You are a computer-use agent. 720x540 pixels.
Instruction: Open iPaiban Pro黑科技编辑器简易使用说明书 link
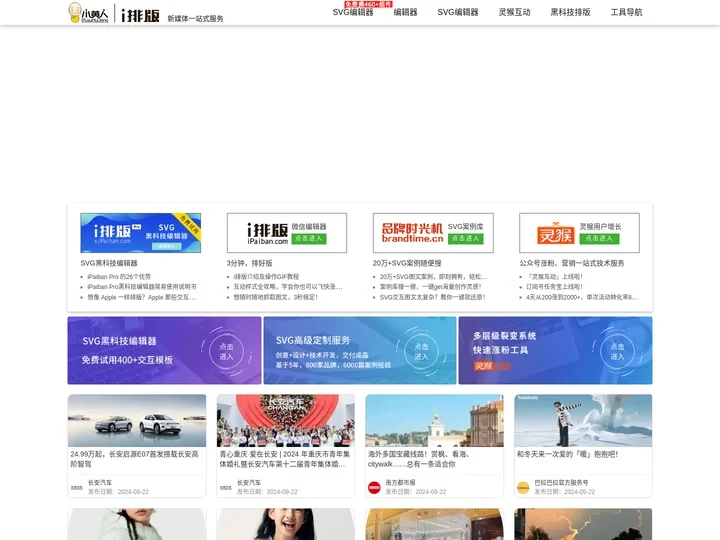[142, 287]
